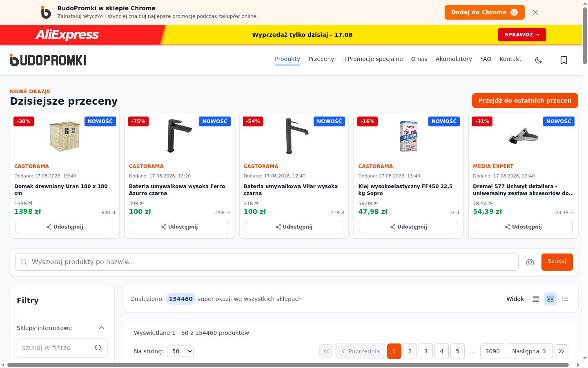Switch to the grid view
This screenshot has width=588, height=368.
pos(550,299)
